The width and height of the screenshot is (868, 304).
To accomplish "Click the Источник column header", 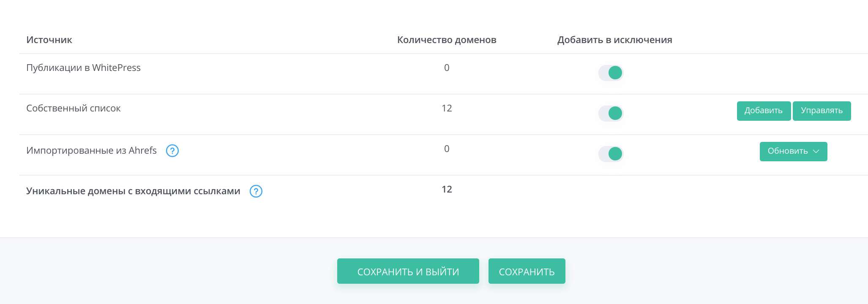I will point(49,40).
